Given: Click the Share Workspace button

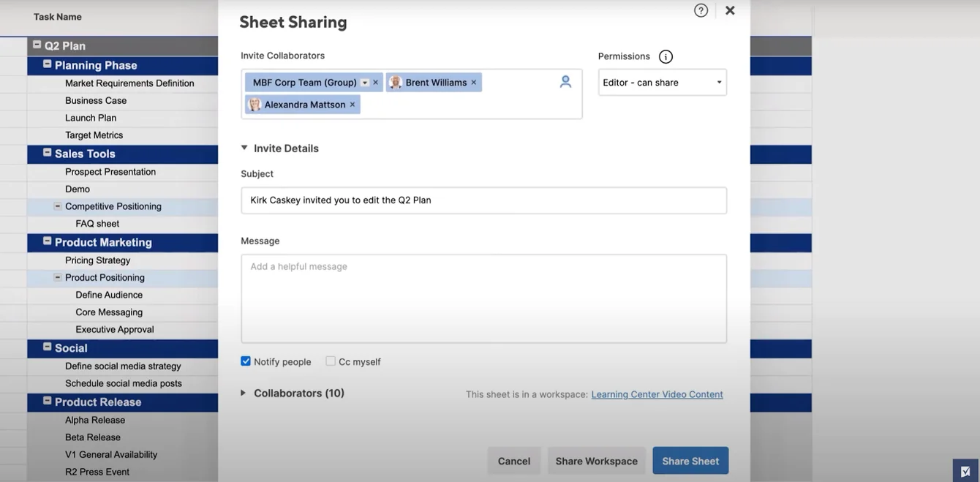Looking at the screenshot, I should pos(596,461).
